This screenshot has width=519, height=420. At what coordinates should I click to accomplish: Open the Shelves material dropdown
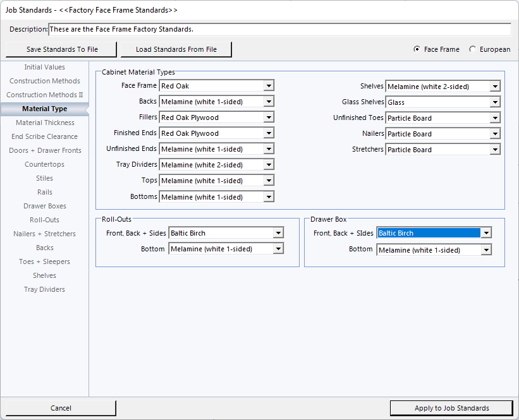pos(495,87)
